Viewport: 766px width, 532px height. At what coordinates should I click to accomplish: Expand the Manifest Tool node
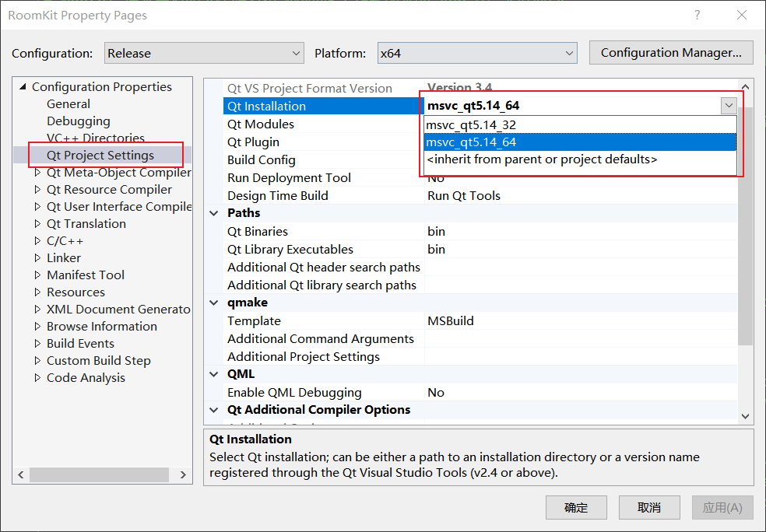coord(37,275)
